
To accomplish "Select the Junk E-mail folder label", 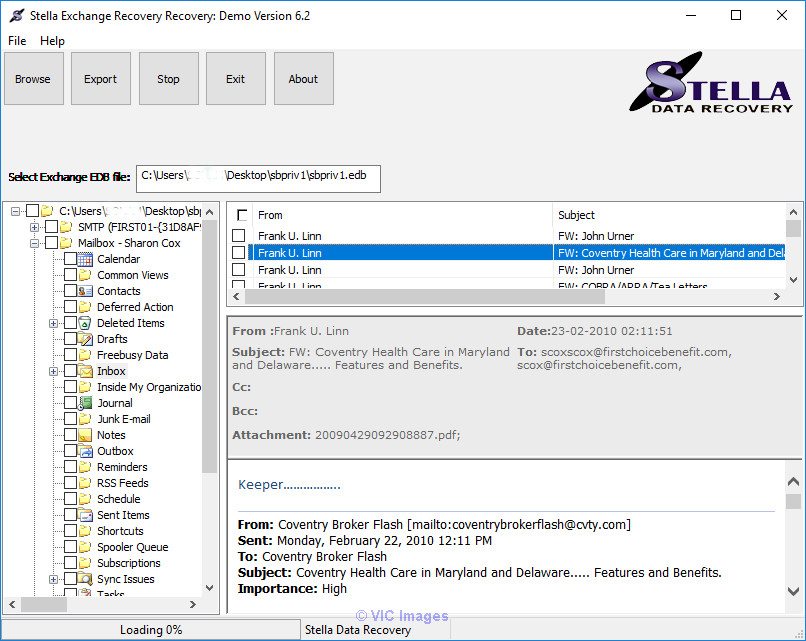I will (x=124, y=419).
